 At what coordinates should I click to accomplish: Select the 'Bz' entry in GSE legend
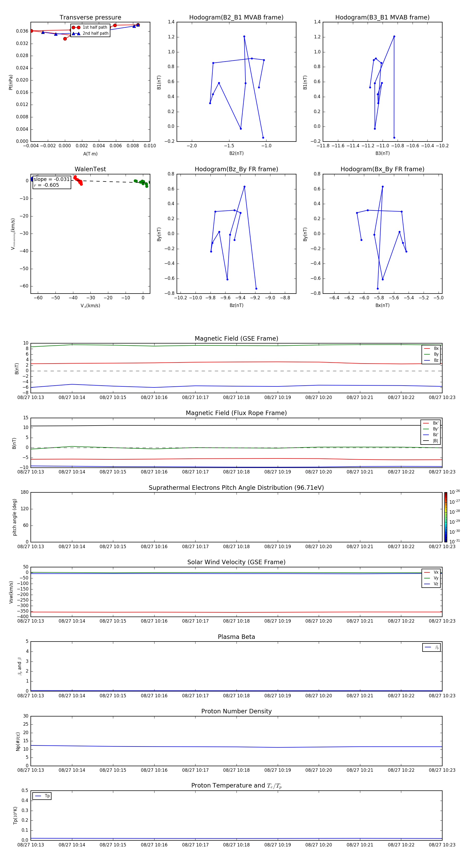(x=431, y=360)
